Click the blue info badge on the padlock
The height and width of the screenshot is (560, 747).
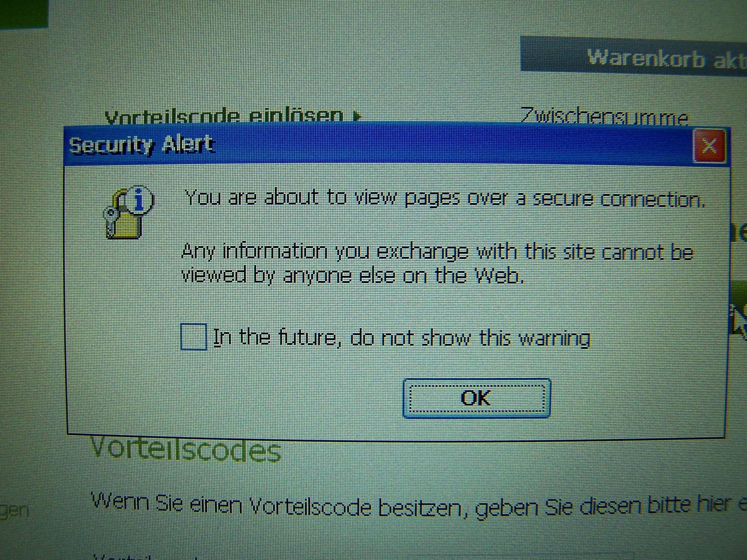139,200
